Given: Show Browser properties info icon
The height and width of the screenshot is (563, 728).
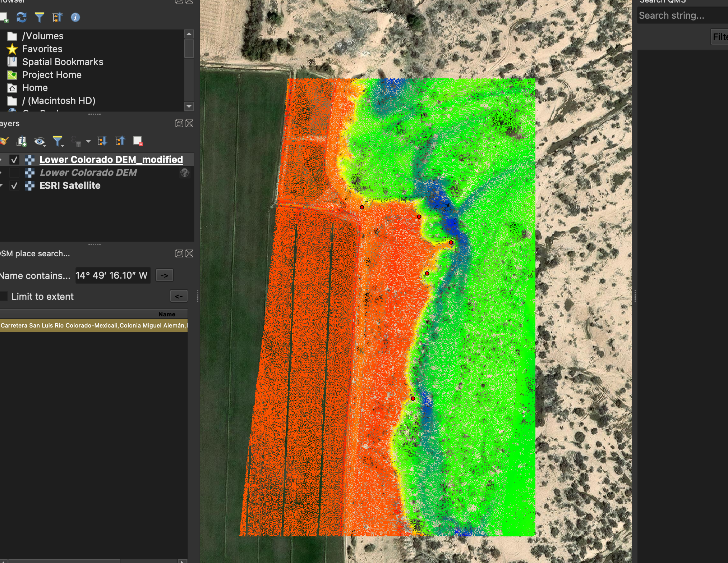Looking at the screenshot, I should pyautogui.click(x=75, y=17).
